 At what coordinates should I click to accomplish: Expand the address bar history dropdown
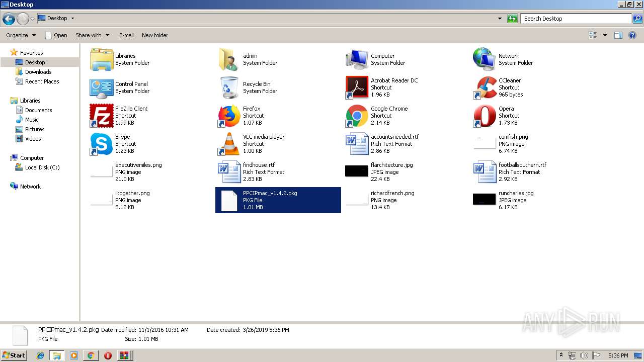[500, 19]
